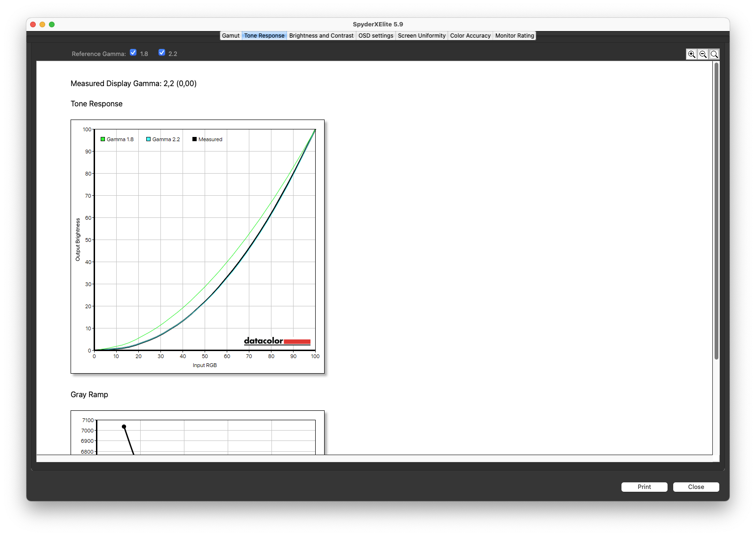Click the "Input RGB" axis label

click(205, 365)
